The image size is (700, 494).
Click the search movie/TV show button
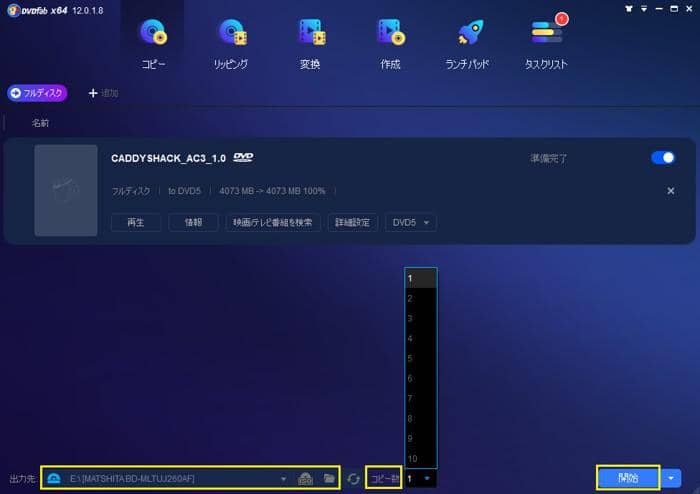tap(273, 222)
